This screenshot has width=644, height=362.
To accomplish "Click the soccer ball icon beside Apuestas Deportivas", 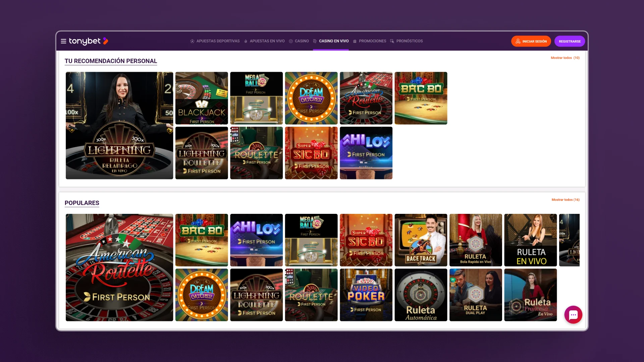I will point(192,41).
